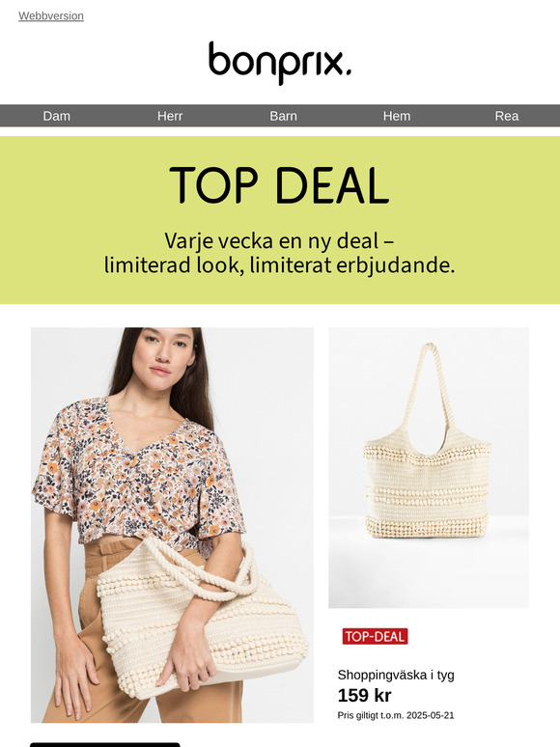Click the red TOP-DEAL badge

[375, 636]
